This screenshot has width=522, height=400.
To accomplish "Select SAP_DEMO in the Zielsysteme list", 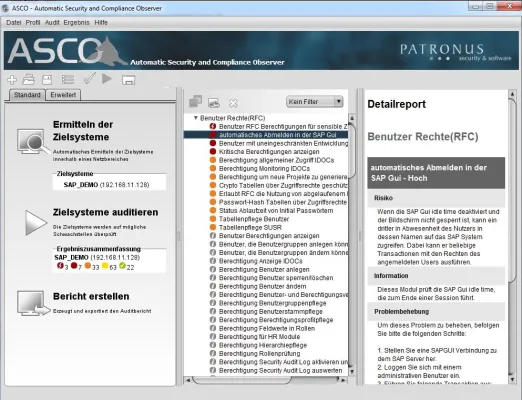I will tap(106, 185).
